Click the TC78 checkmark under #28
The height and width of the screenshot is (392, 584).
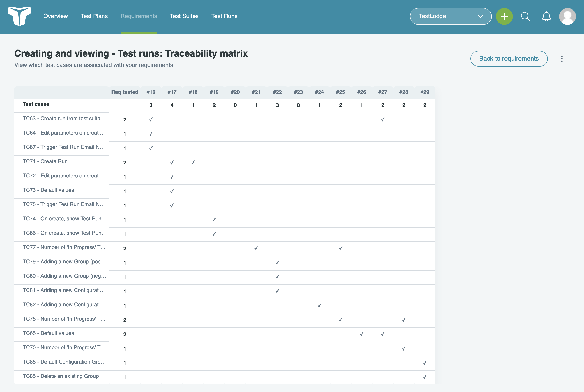404,320
